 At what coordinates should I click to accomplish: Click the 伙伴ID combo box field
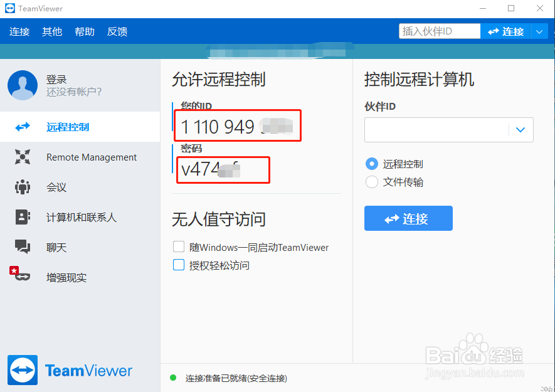(x=449, y=130)
